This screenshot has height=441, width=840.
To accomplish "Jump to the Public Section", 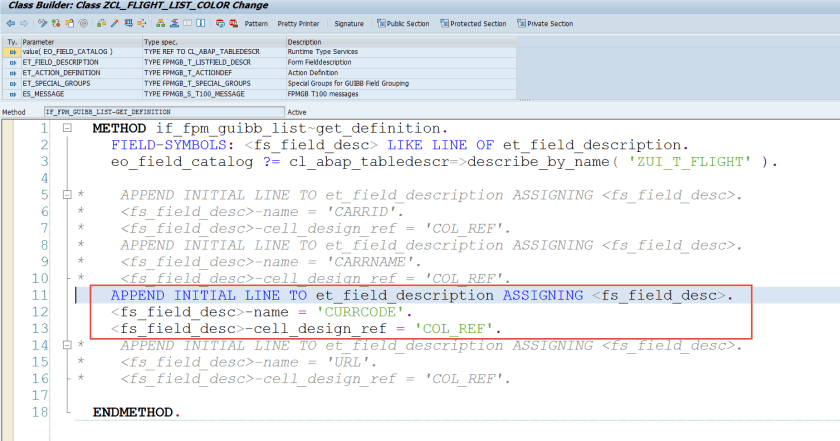I will (x=402, y=23).
